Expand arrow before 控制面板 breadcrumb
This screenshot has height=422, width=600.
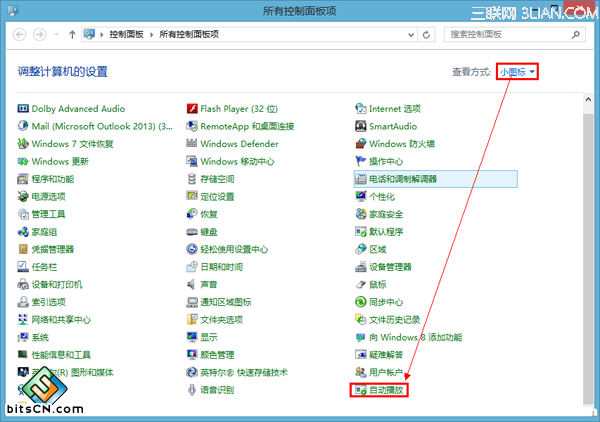coord(102,35)
